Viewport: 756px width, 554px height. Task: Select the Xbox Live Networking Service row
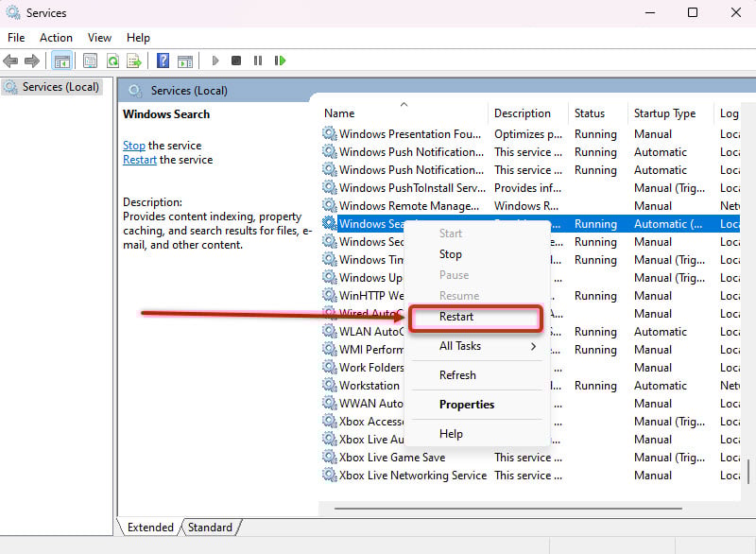(530, 475)
